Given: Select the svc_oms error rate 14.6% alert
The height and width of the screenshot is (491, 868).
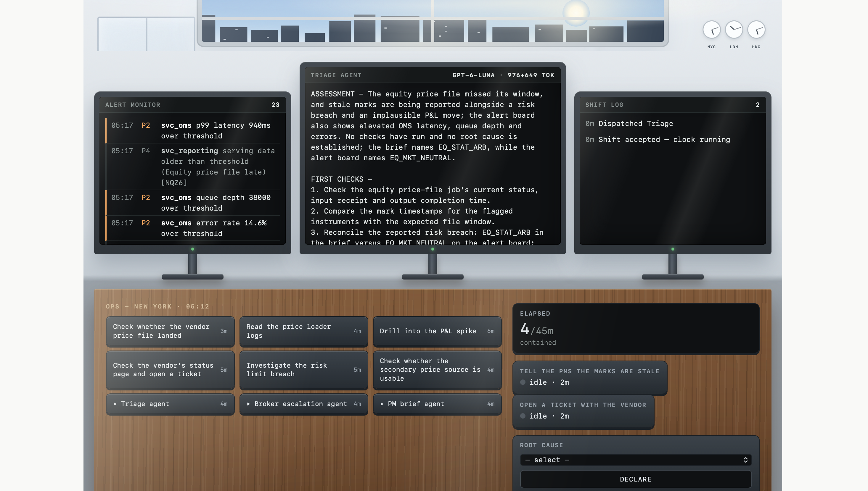Looking at the screenshot, I should pos(193,228).
